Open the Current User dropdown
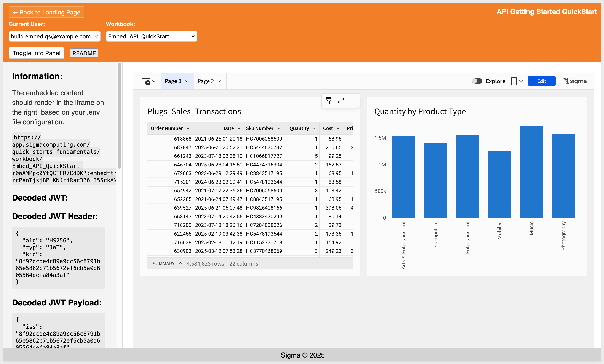Image resolution: width=604 pixels, height=364 pixels. tap(55, 36)
